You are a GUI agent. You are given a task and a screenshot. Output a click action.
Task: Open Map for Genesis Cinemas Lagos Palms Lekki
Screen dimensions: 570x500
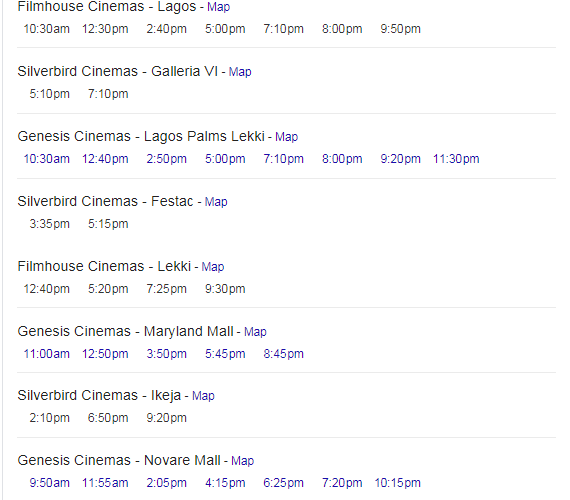[286, 137]
